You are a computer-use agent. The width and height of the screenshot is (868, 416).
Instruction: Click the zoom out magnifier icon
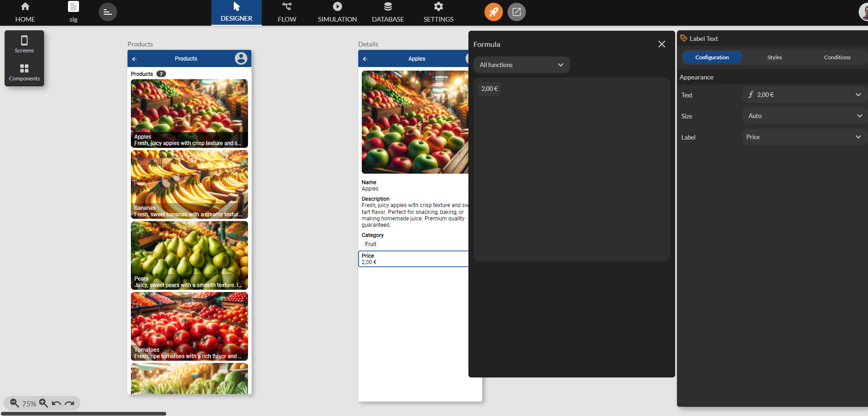click(15, 403)
